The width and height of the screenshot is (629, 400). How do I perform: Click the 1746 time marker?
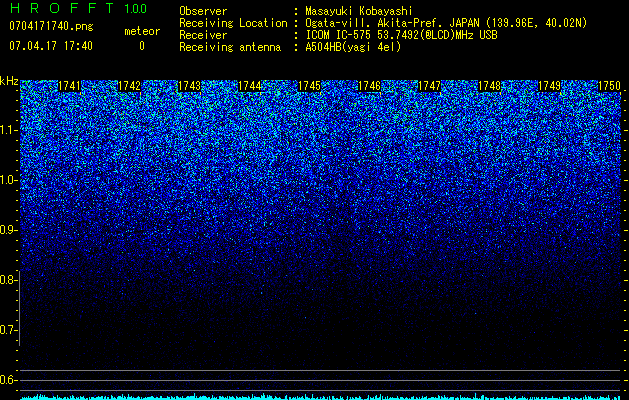(369, 86)
